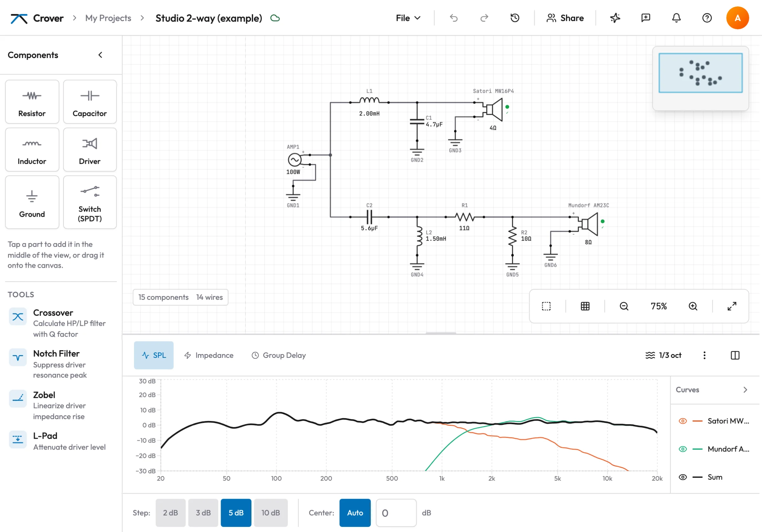Screen dimensions: 762x532
Task: Toggle Sum curve visibility
Action: pyautogui.click(x=683, y=477)
